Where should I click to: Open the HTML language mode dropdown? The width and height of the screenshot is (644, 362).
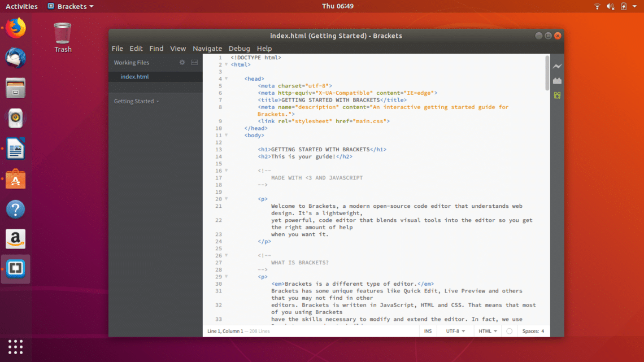point(488,331)
